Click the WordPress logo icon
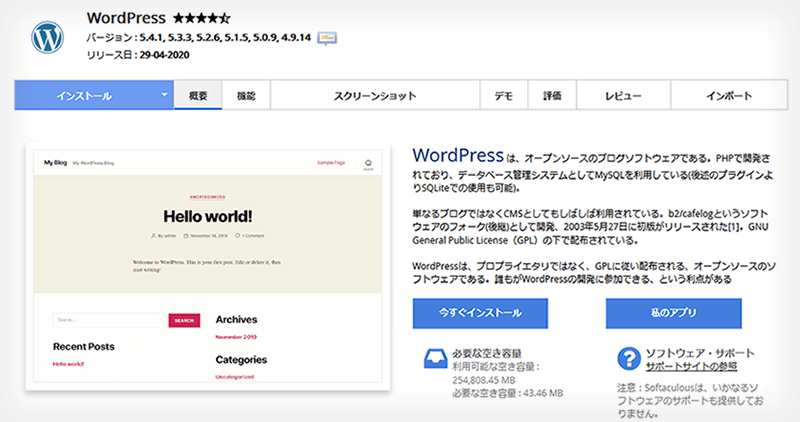The height and width of the screenshot is (422, 800). tap(47, 37)
